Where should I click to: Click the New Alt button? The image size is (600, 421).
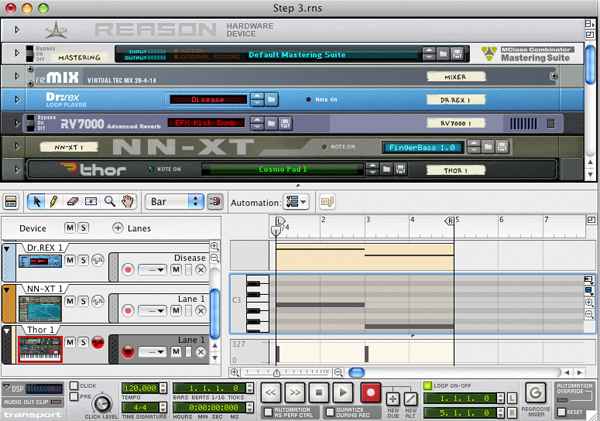coord(411,399)
